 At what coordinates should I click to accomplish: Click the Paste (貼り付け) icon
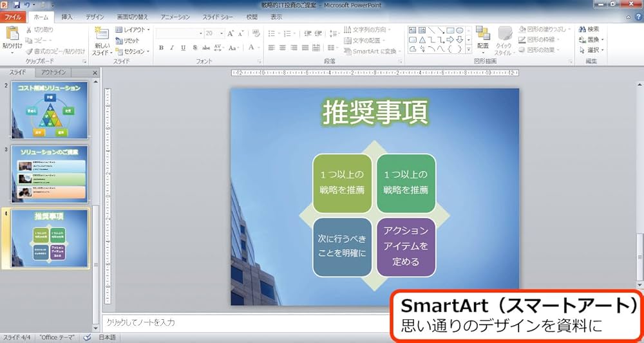(x=12, y=33)
